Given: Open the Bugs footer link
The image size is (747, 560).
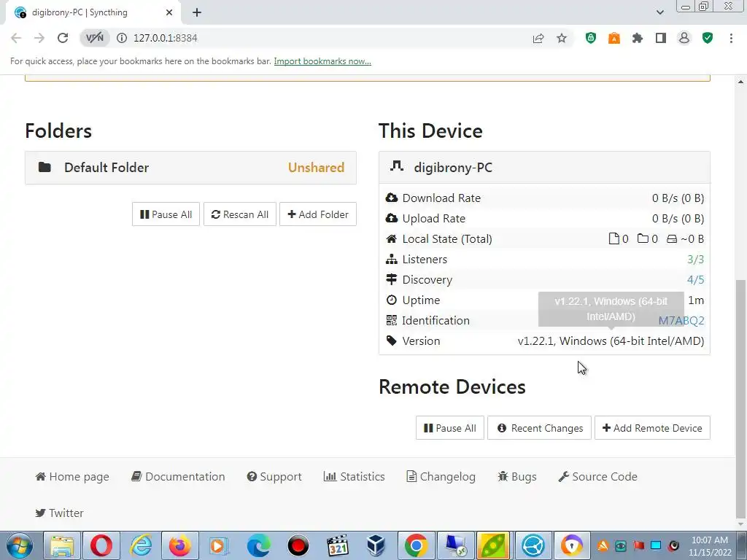Looking at the screenshot, I should click(x=517, y=477).
